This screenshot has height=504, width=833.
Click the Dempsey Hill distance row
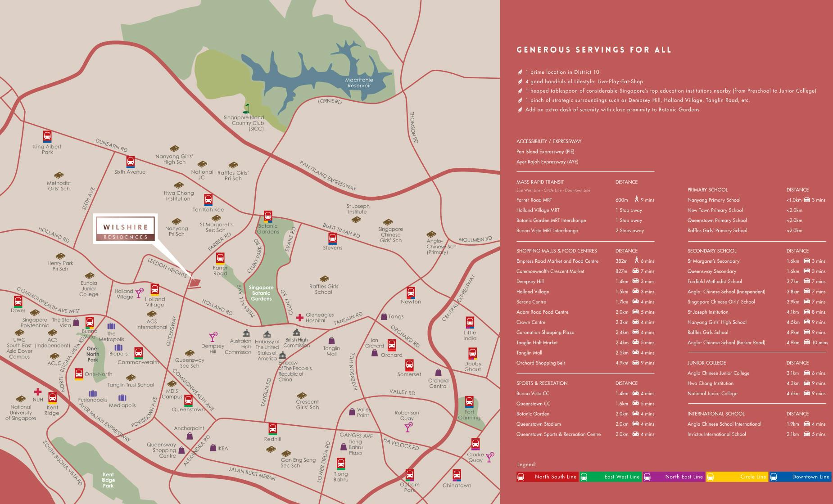[x=585, y=281]
